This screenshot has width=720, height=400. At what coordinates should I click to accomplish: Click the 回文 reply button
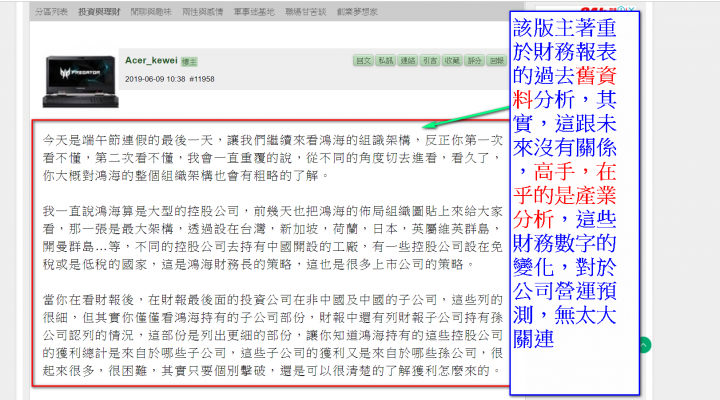(x=363, y=61)
